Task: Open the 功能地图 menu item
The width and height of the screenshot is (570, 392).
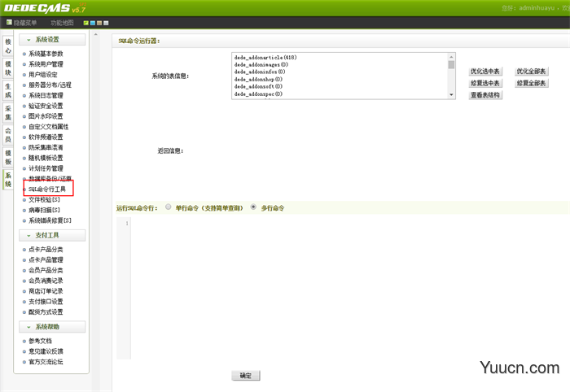Action: (62, 23)
